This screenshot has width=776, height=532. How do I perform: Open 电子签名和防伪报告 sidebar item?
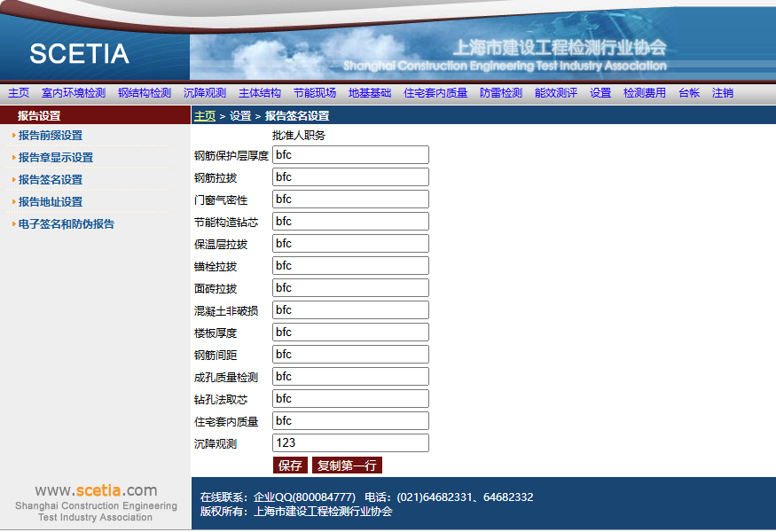[x=67, y=224]
